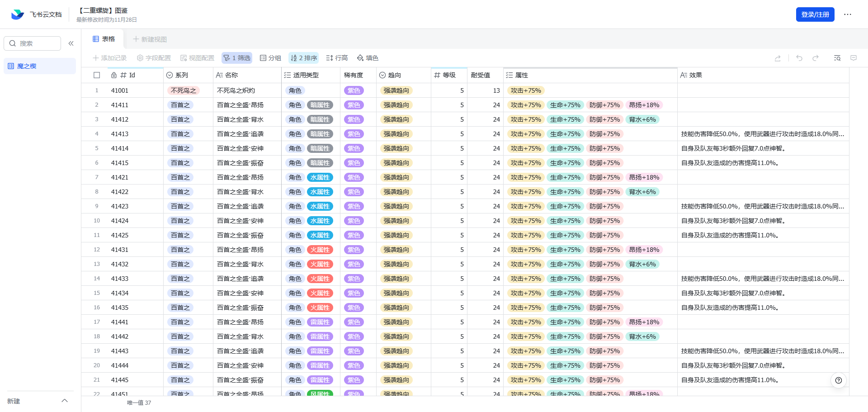Click the Feishu Docs logo icon

[18, 14]
